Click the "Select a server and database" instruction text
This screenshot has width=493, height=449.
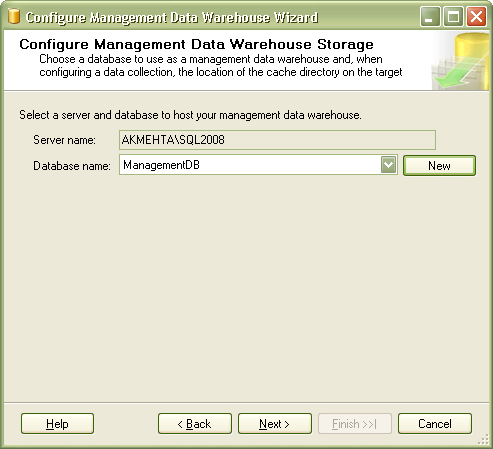190,115
